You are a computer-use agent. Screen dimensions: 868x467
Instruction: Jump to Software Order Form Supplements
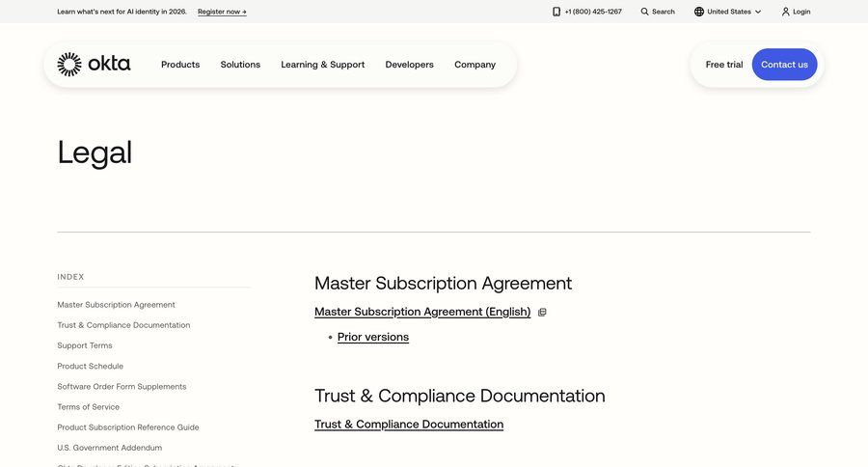coord(122,387)
